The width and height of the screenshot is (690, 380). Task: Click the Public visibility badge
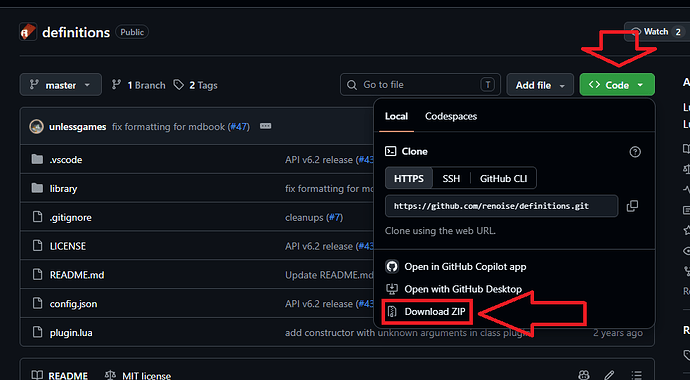pyautogui.click(x=132, y=32)
